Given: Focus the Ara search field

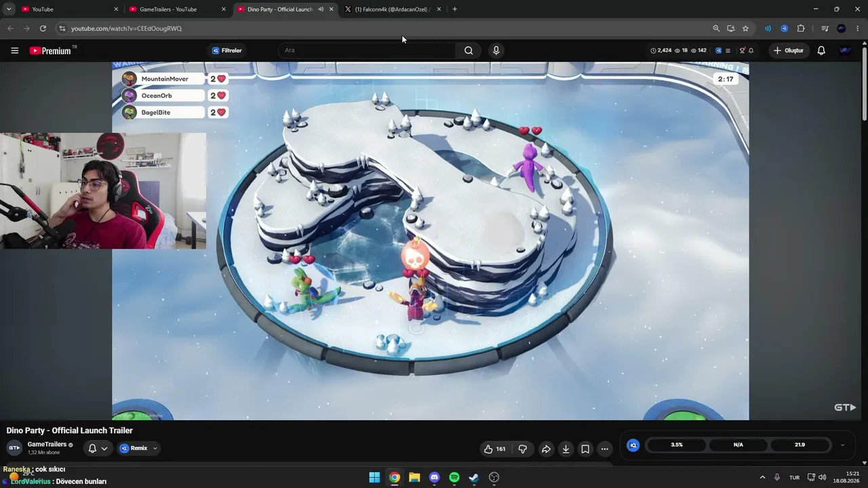Looking at the screenshot, I should point(366,50).
